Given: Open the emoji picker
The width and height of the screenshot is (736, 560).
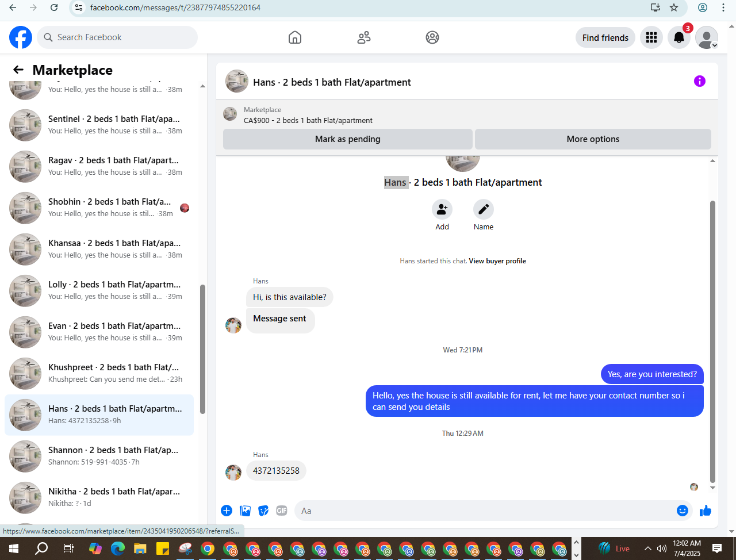Looking at the screenshot, I should (x=683, y=511).
